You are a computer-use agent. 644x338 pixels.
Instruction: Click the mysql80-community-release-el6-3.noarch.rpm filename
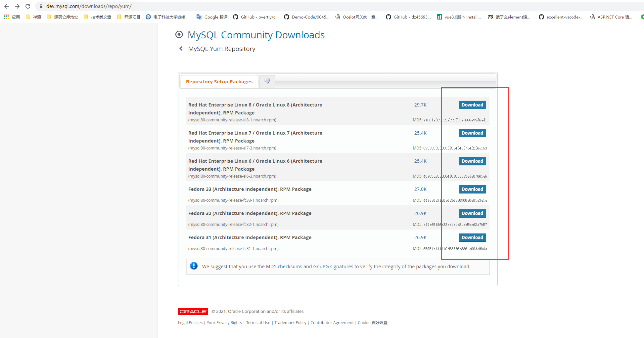point(232,176)
